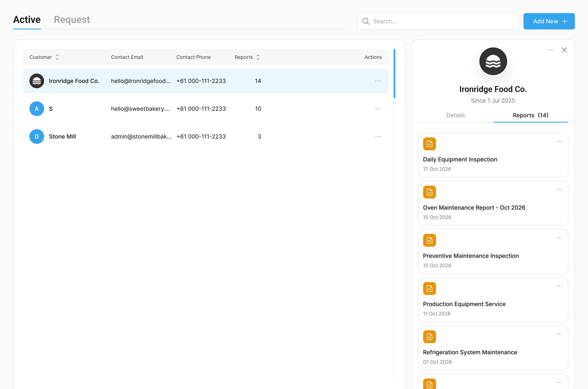Sort table by Reports column

pos(258,57)
